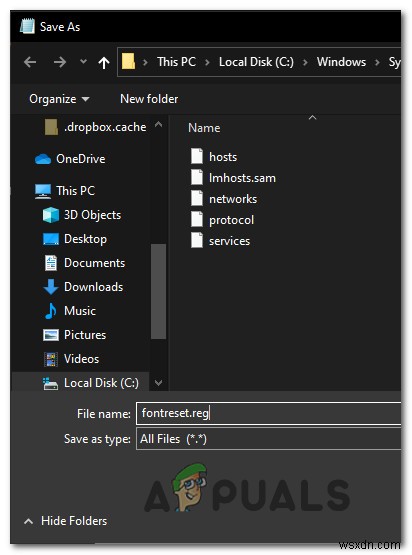Image resolution: width=412 pixels, height=555 pixels.
Task: Click the Pictures icon in sidebar
Action: tap(51, 335)
